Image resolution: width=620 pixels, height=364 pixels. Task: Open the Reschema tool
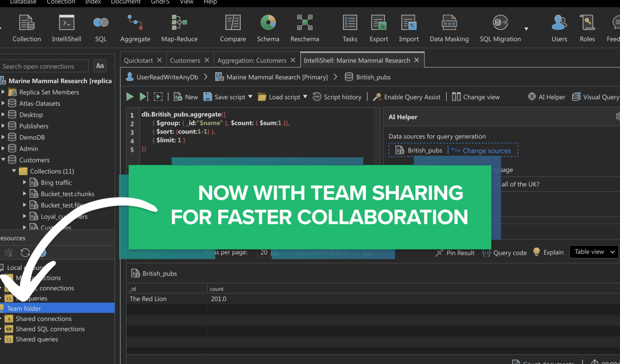[x=305, y=28]
